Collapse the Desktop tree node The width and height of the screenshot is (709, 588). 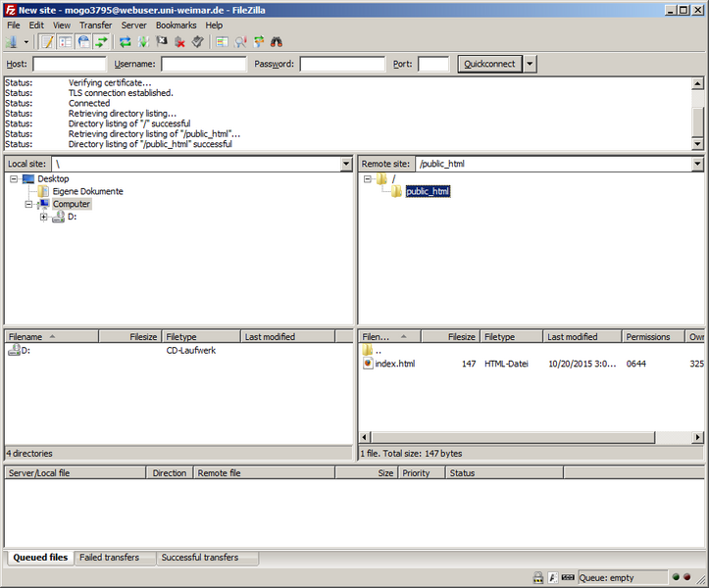click(14, 179)
